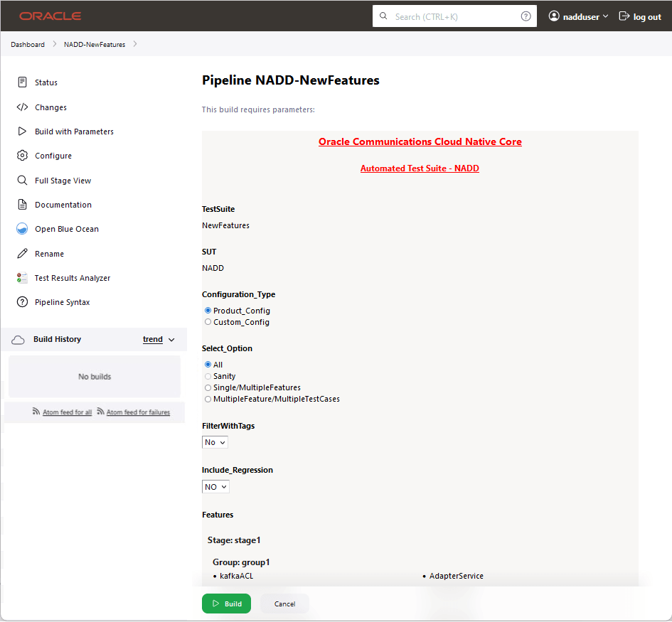Click the Pipeline NADD-NewFeatures heading
Screen dimensions: 672x622
pyautogui.click(x=291, y=80)
